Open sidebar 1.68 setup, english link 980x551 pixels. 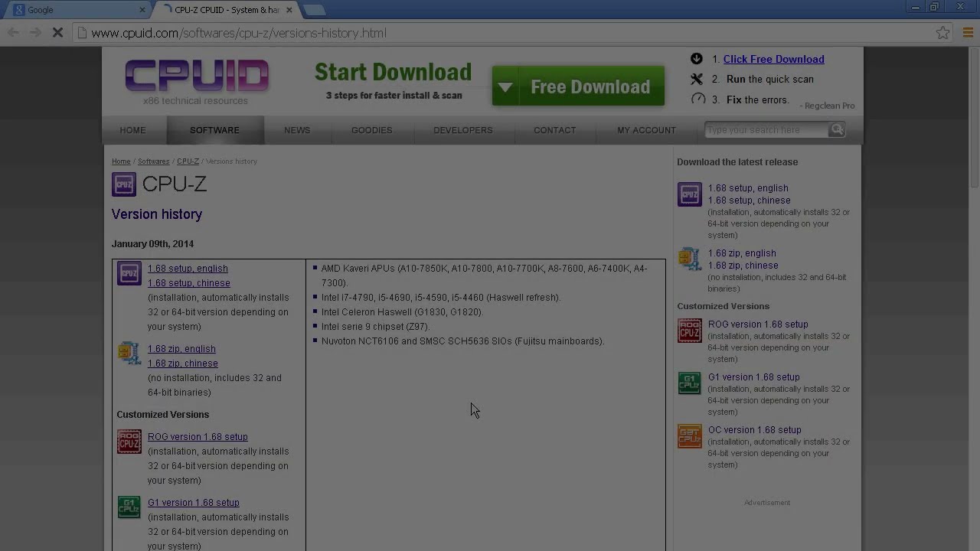pos(748,188)
